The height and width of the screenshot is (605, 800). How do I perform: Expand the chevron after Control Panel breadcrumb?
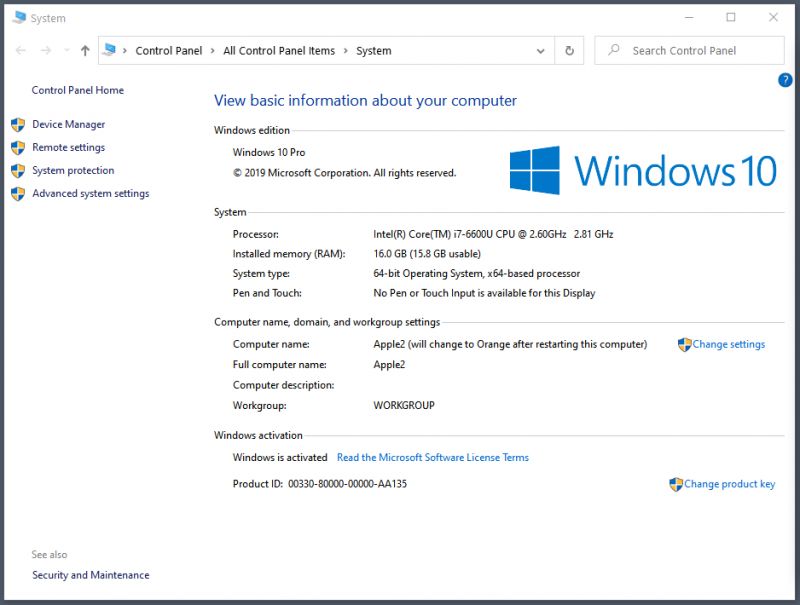(212, 51)
